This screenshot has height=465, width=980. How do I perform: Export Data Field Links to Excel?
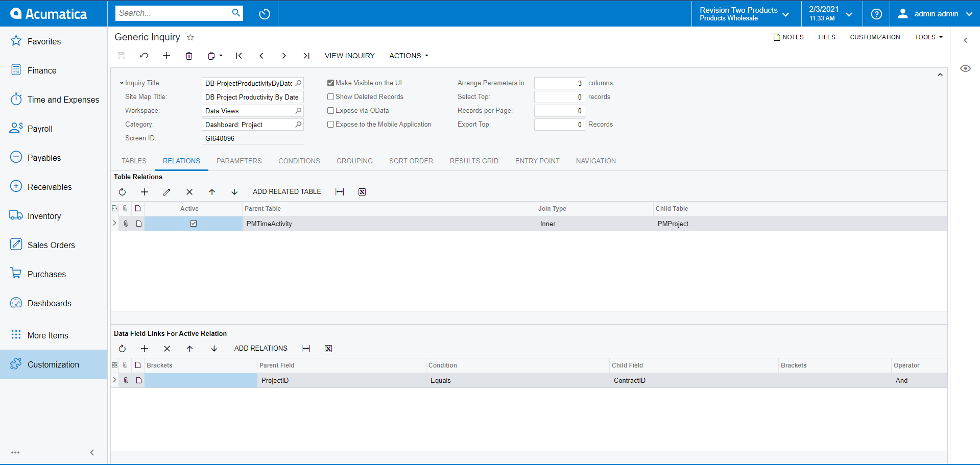[328, 349]
